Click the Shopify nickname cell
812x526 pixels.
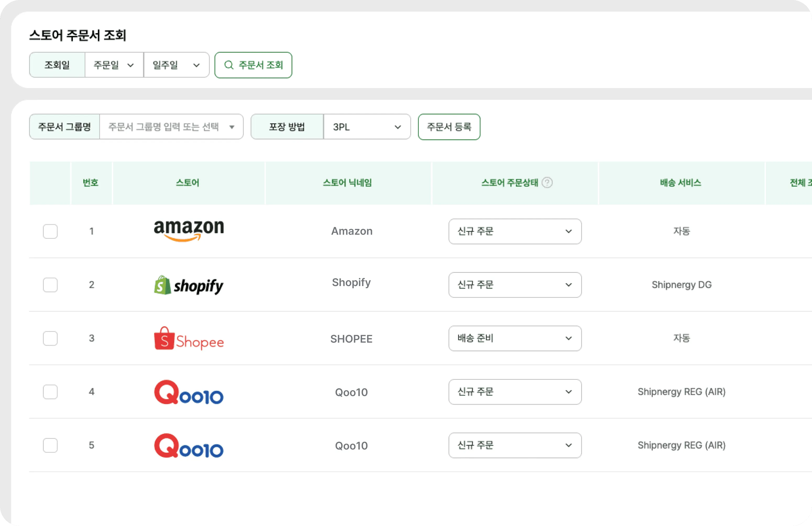tap(352, 283)
